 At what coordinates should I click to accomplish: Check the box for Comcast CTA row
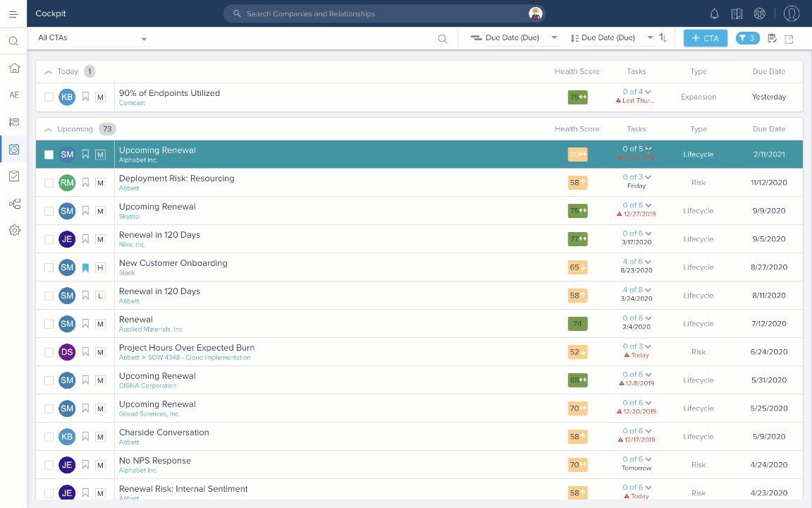tap(49, 97)
